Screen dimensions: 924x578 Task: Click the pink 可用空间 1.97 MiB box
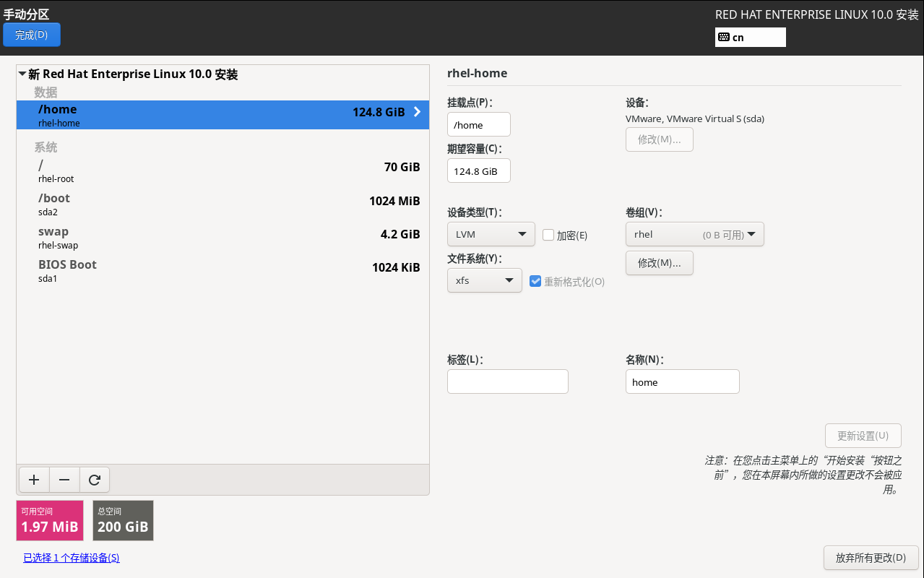tap(50, 521)
